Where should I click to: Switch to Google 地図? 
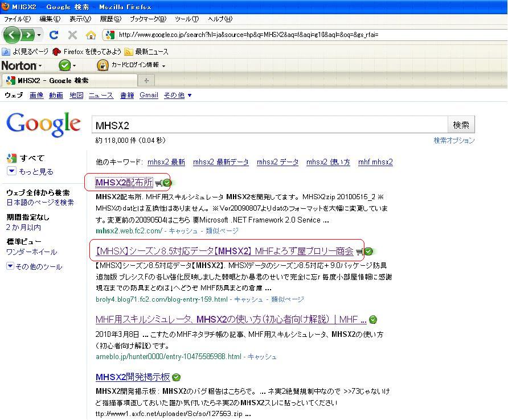pos(76,95)
